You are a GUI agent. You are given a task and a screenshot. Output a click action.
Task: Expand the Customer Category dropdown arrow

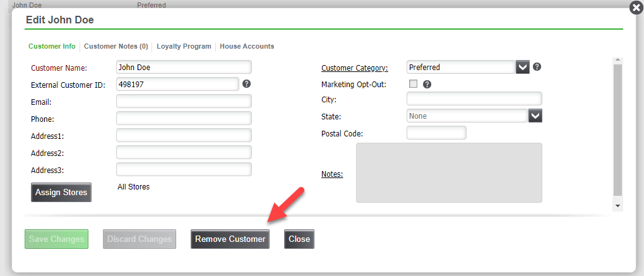tap(522, 67)
